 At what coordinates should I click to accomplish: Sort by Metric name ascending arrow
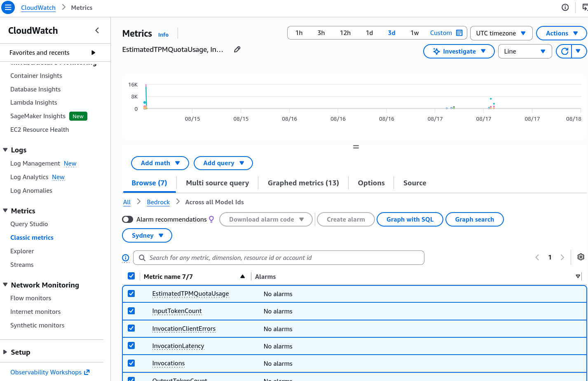[243, 277]
